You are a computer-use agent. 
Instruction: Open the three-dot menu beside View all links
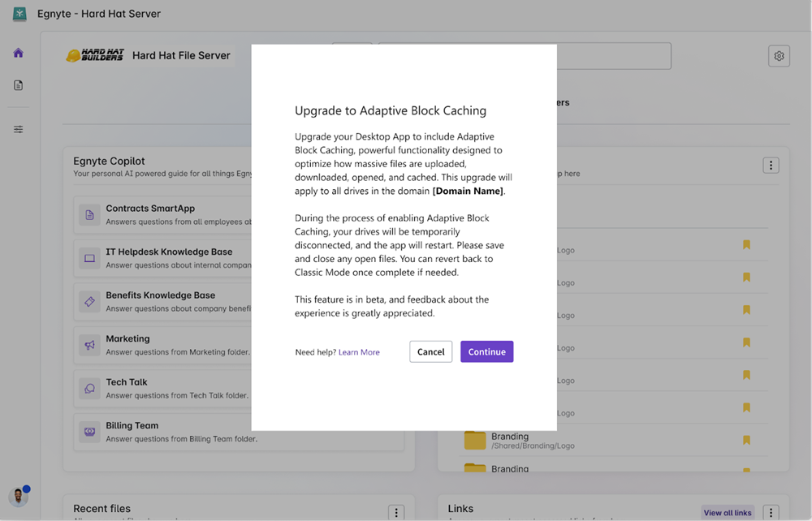[x=771, y=512]
